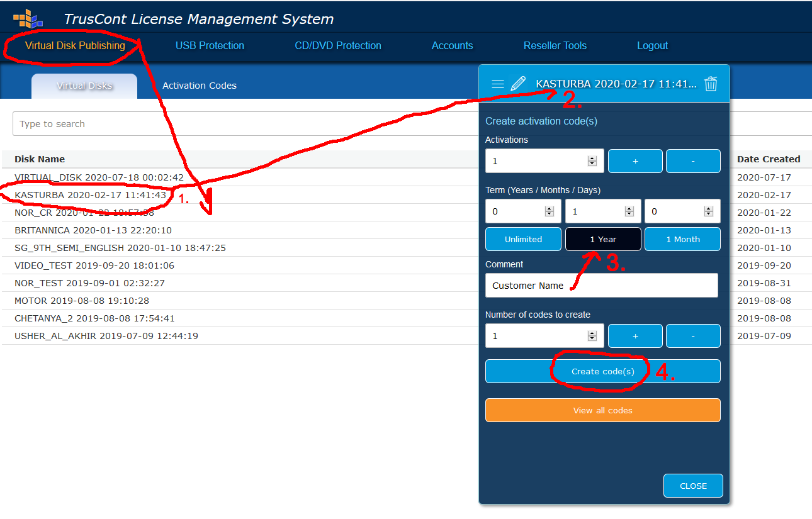The width and height of the screenshot is (812, 519).
Task: Increase number of codes with plus button
Action: pos(635,336)
